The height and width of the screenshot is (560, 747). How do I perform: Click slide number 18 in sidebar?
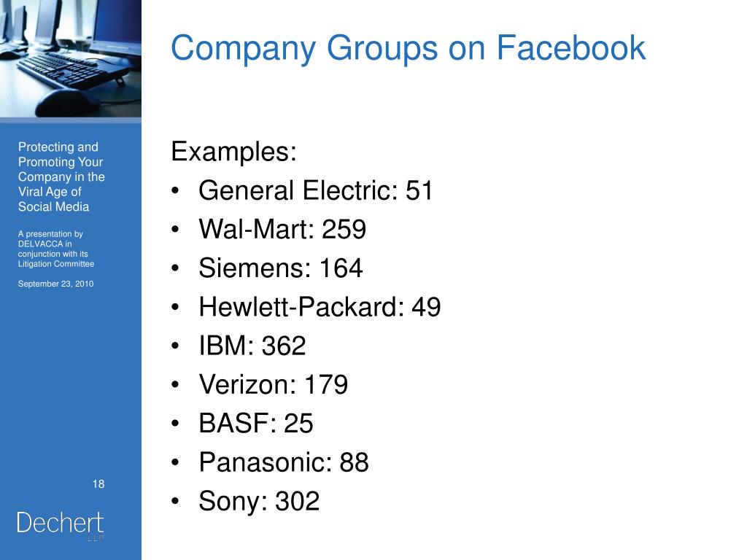98,484
